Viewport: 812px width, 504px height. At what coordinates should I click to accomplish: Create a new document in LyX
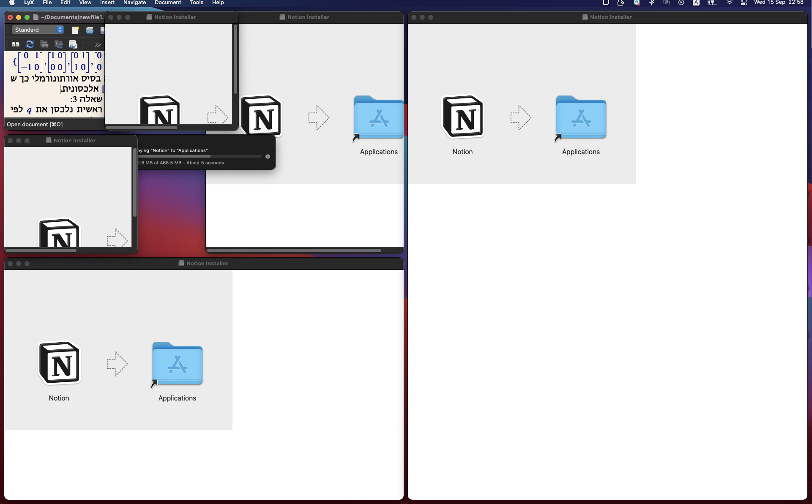76,30
